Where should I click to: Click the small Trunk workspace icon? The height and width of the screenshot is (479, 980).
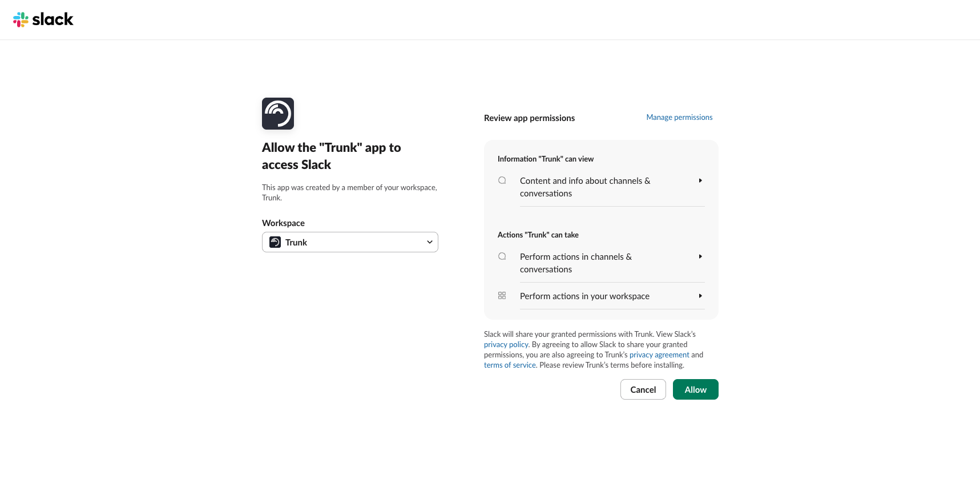pos(275,242)
